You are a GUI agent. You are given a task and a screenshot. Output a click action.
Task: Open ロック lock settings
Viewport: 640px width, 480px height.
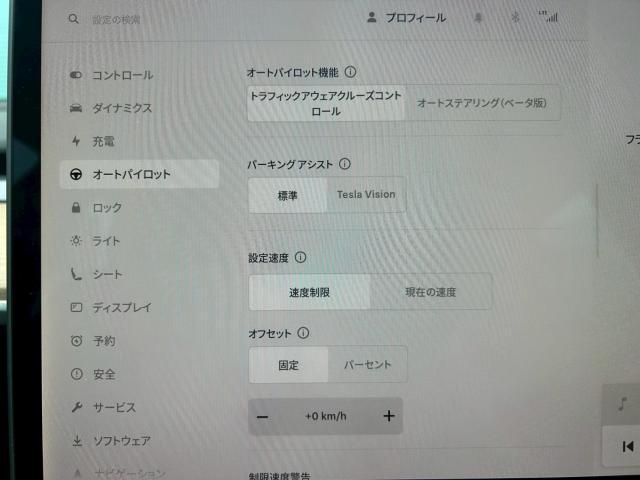[106, 208]
